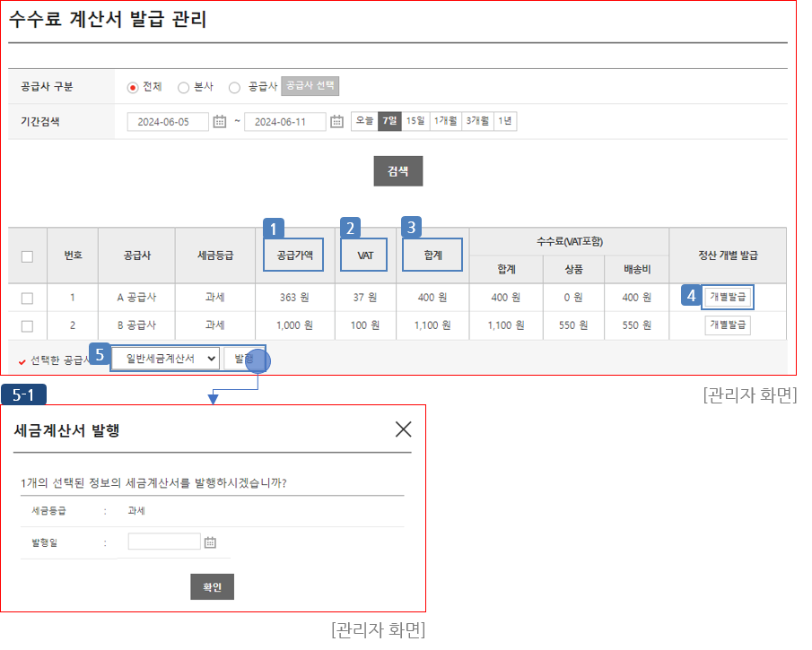Set period to 3개월
812x650 pixels.
(x=477, y=121)
